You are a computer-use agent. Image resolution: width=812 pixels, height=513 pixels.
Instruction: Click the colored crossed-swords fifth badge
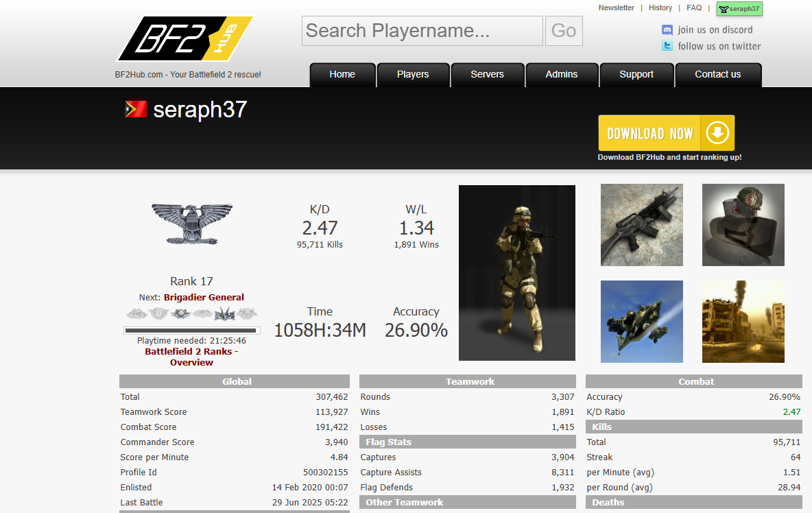pyautogui.click(x=225, y=313)
